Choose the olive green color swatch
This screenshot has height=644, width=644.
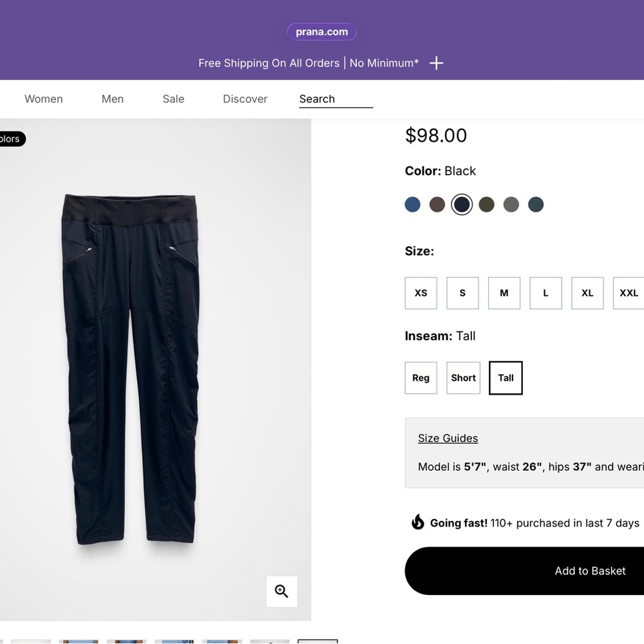click(x=486, y=205)
